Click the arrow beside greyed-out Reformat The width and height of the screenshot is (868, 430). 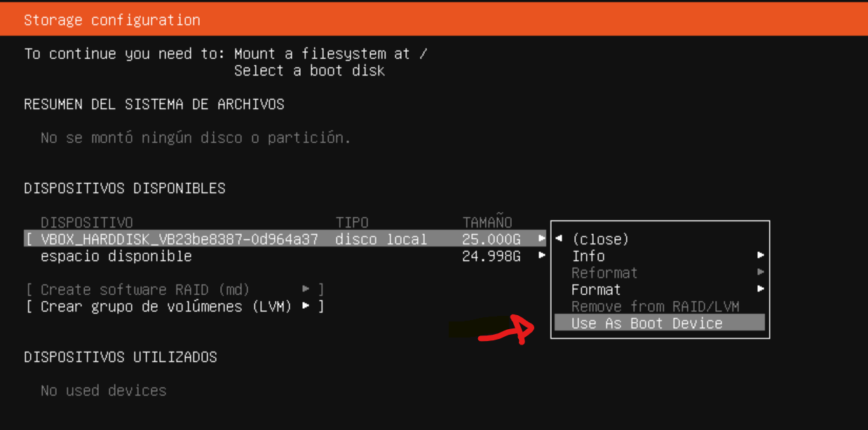click(761, 272)
